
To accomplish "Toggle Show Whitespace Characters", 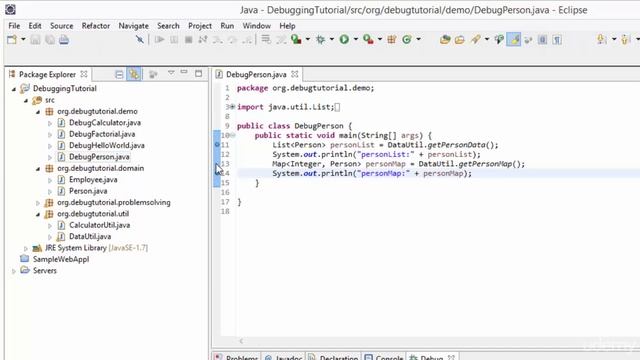I will [x=557, y=40].
